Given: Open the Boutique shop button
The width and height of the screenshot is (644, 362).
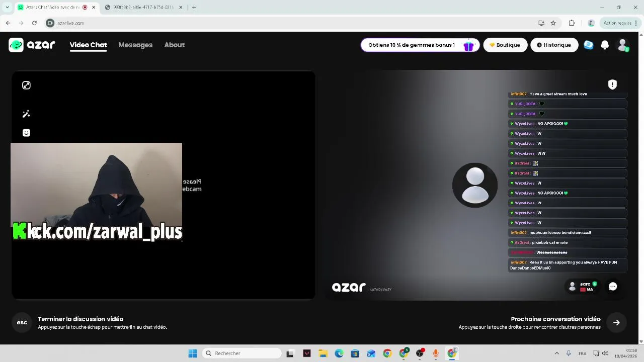Looking at the screenshot, I should pyautogui.click(x=505, y=45).
